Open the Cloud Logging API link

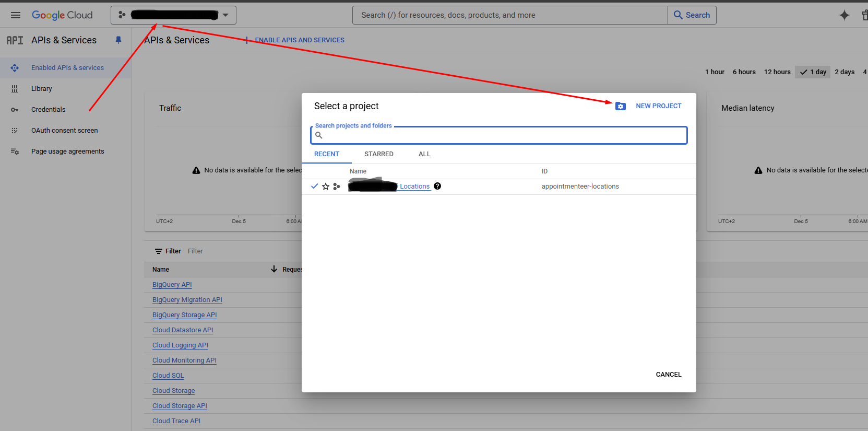(180, 345)
